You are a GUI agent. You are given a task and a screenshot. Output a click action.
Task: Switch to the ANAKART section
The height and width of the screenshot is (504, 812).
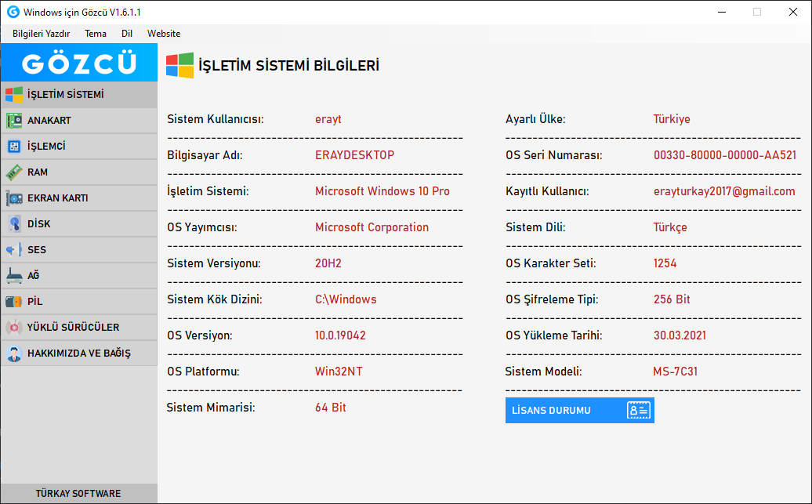[x=79, y=120]
